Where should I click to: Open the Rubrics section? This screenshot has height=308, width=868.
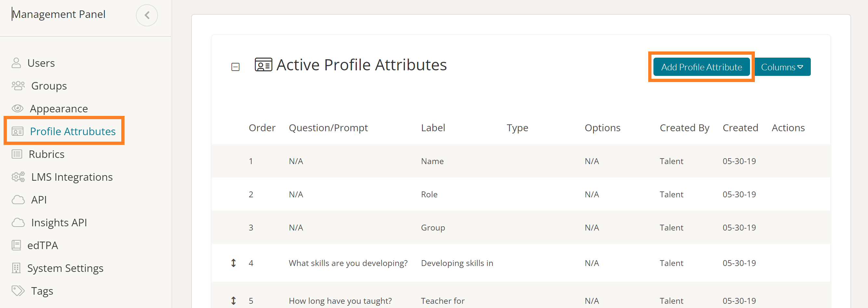click(x=46, y=154)
